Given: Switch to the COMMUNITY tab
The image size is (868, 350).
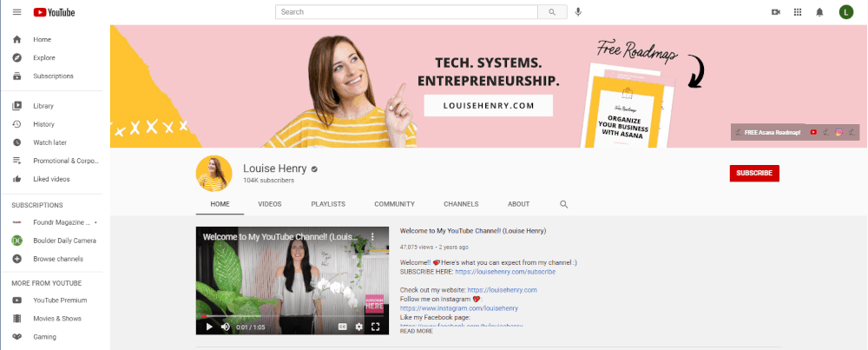Looking at the screenshot, I should point(394,204).
